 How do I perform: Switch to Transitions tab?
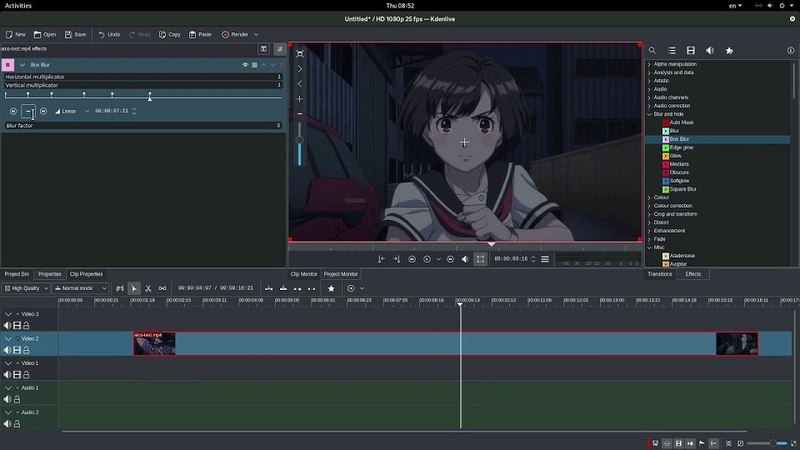(x=660, y=274)
